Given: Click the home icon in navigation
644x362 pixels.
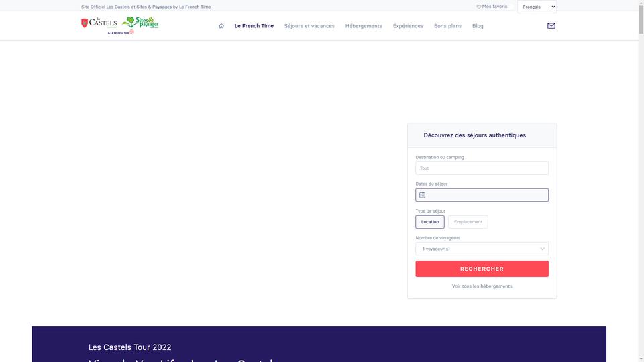Looking at the screenshot, I should point(221,26).
